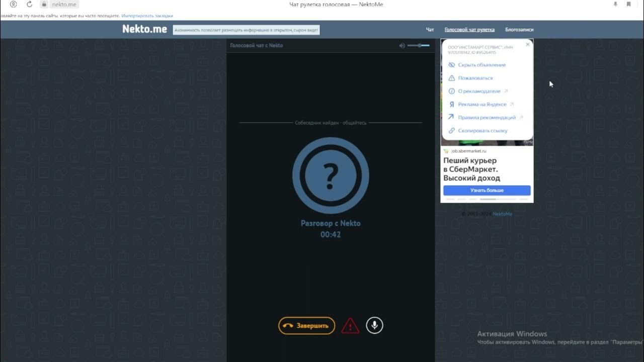Bookmark the page with the bookmark icon
This screenshot has height=362, width=644.
coord(629,4)
